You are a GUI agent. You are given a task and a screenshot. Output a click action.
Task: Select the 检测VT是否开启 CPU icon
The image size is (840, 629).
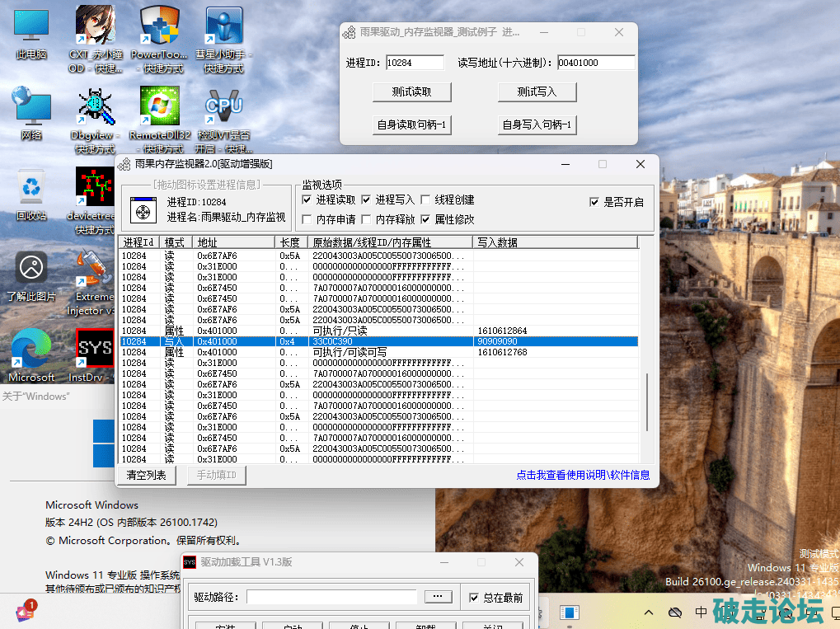pyautogui.click(x=223, y=107)
